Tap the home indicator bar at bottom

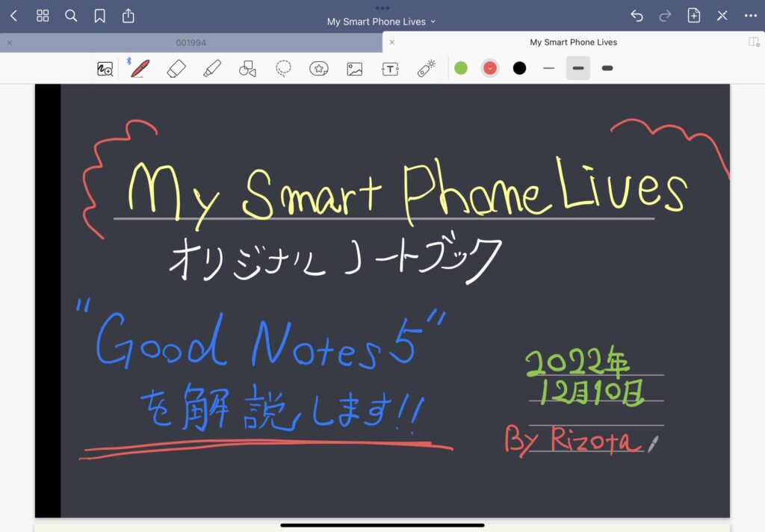coord(382,526)
